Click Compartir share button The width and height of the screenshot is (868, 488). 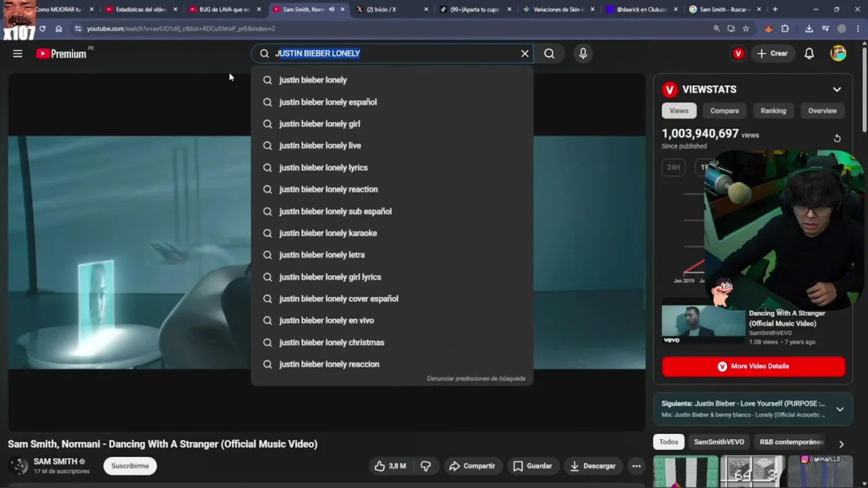472,466
